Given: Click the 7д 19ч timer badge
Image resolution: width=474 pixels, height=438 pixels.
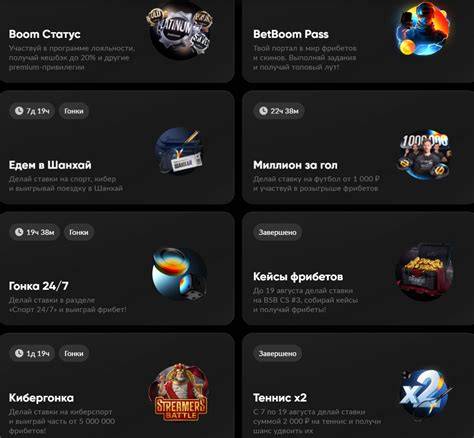Looking at the screenshot, I should point(32,111).
